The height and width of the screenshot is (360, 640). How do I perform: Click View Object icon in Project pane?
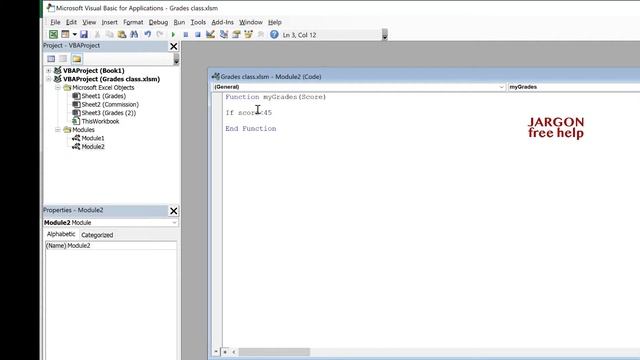coord(63,59)
